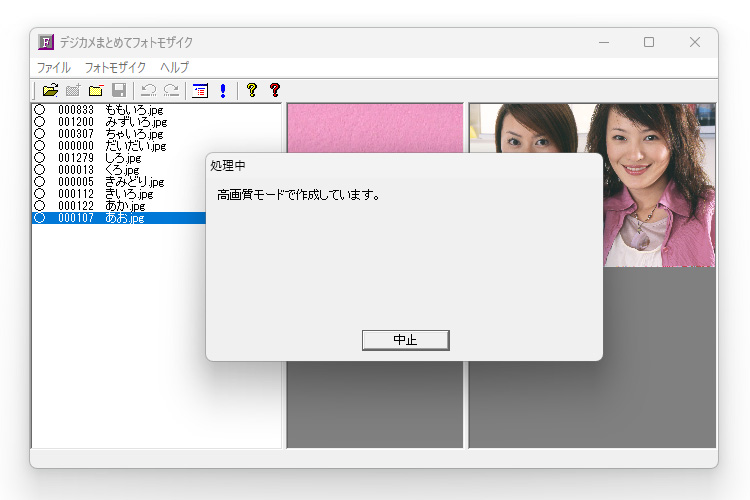
Task: Open the settings list icon in toolbar
Action: pos(200,91)
